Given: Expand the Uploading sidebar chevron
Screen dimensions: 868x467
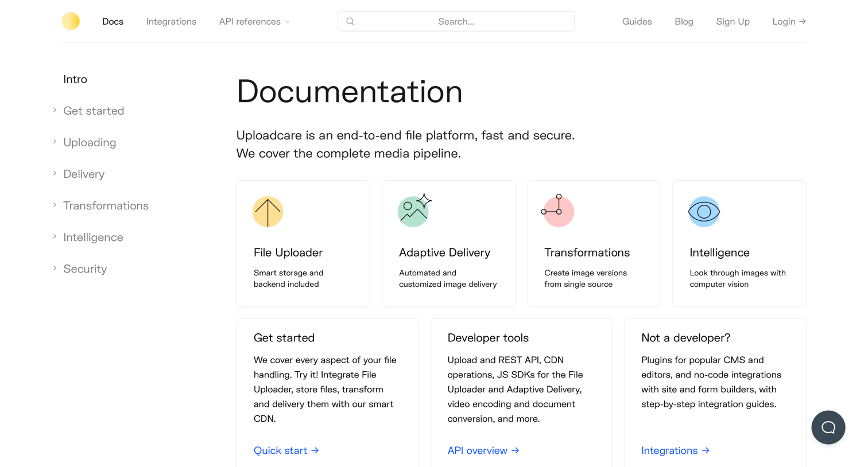Looking at the screenshot, I should pos(55,142).
